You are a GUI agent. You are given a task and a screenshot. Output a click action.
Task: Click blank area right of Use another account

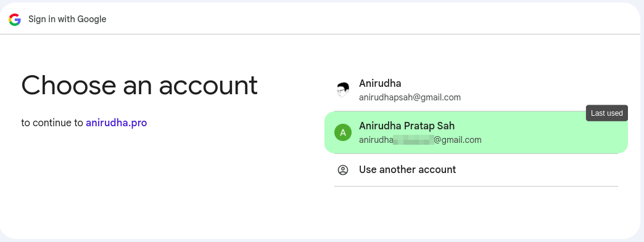(x=538, y=170)
